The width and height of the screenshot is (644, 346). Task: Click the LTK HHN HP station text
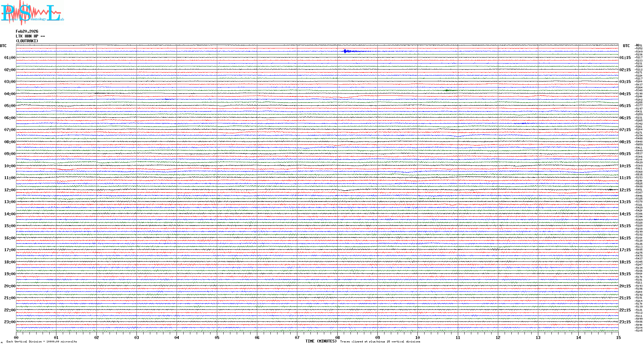point(30,36)
